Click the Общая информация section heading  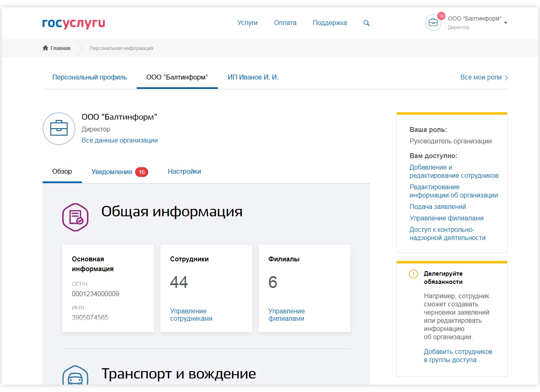pos(172,211)
